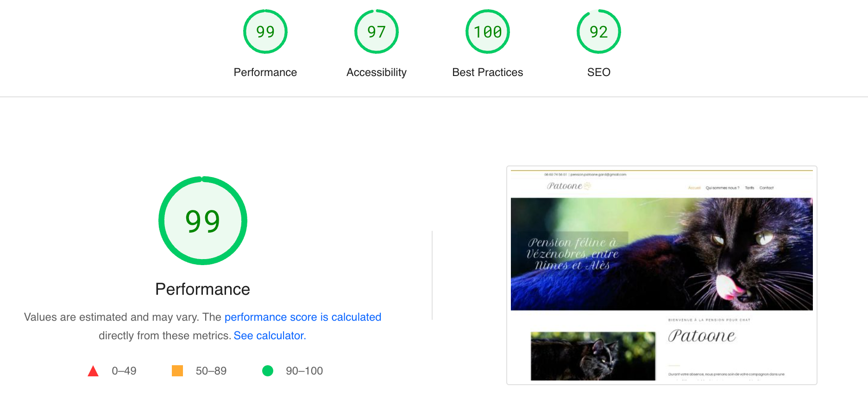
Task: Click the large Performance 99 gauge
Action: (x=203, y=221)
